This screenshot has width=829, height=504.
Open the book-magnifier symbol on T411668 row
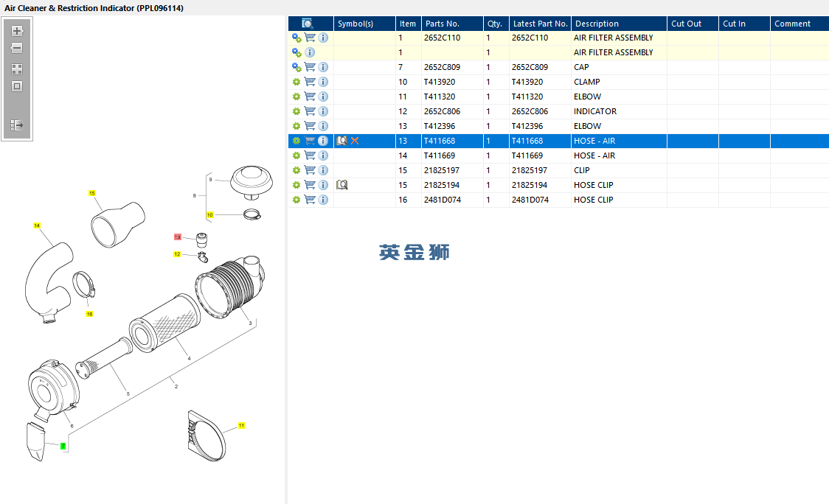pyautogui.click(x=342, y=141)
